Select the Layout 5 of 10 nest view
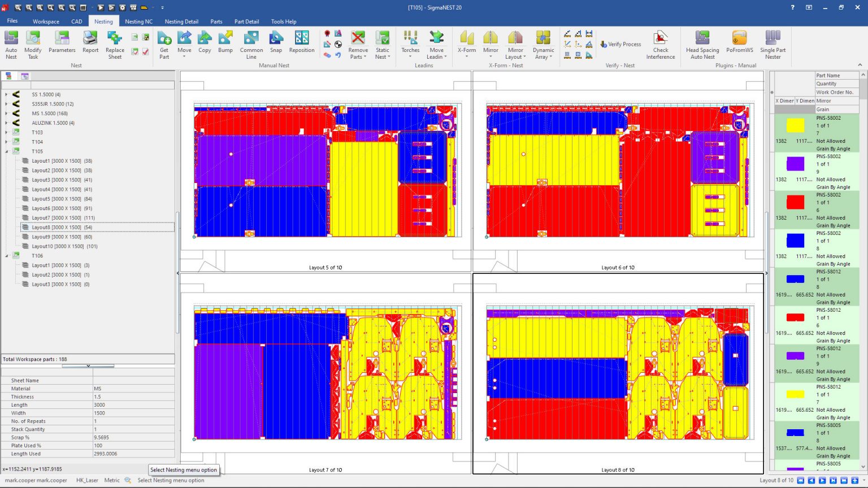868x488 pixels. point(325,169)
